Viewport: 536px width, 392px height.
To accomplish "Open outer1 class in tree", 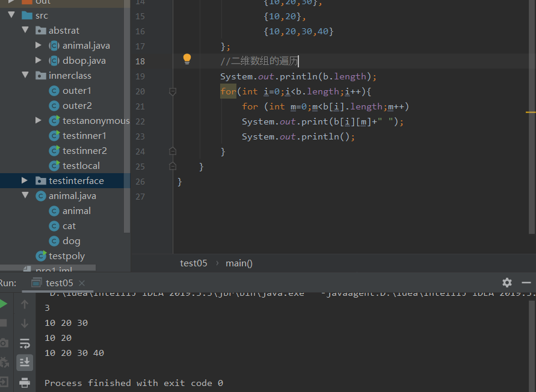I will 77,91.
